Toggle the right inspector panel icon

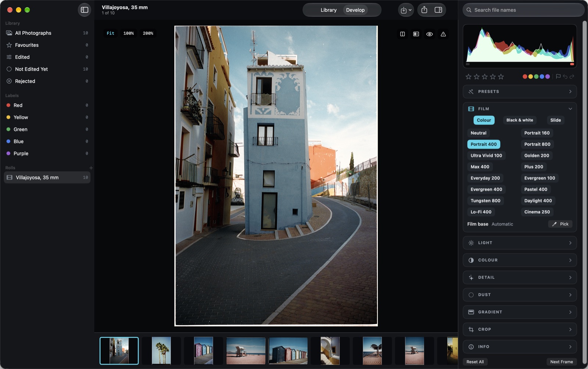tap(438, 10)
